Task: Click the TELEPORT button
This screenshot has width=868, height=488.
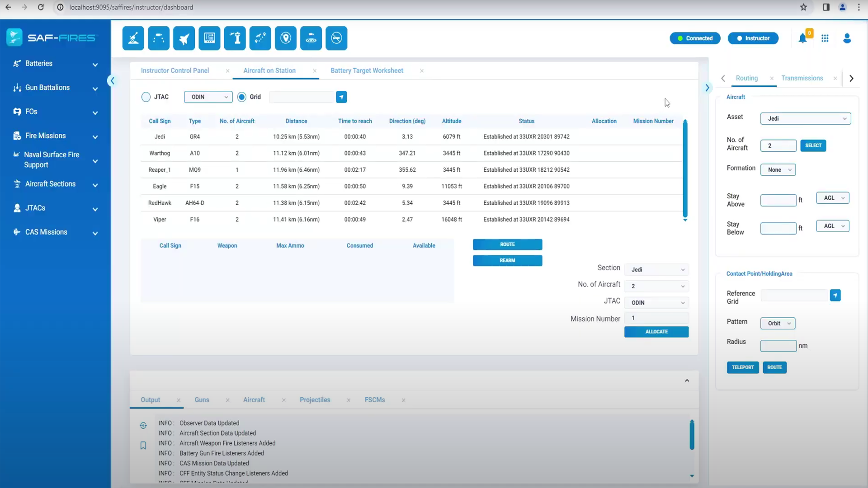Action: point(742,367)
